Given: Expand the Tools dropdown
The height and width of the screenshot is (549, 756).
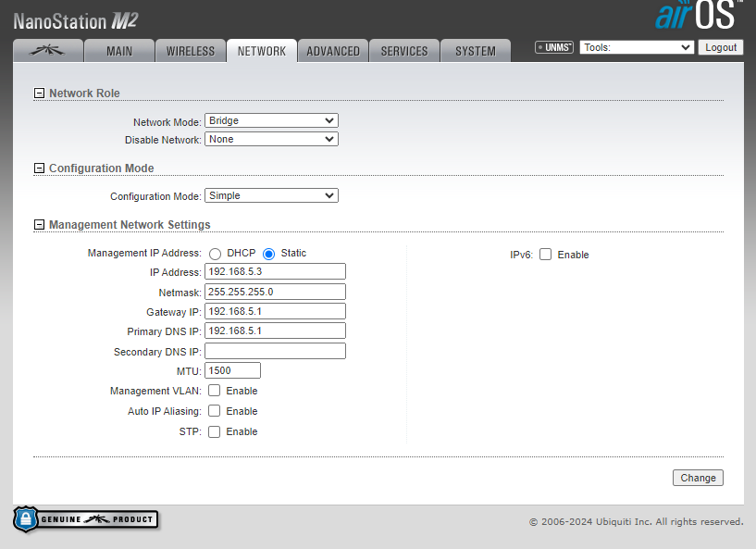Looking at the screenshot, I should (x=637, y=47).
